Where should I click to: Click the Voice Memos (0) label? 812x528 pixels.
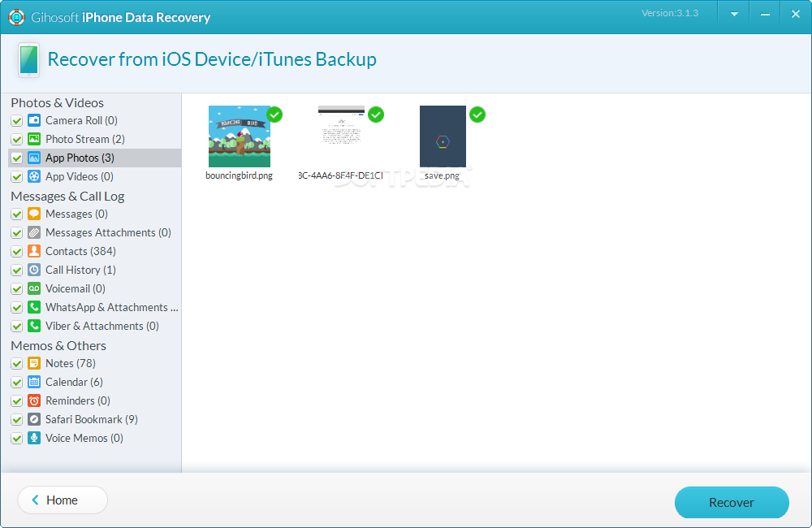click(x=84, y=438)
